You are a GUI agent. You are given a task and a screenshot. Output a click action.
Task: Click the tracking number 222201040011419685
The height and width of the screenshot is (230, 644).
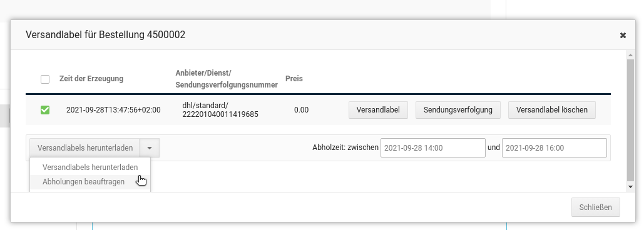(220, 114)
